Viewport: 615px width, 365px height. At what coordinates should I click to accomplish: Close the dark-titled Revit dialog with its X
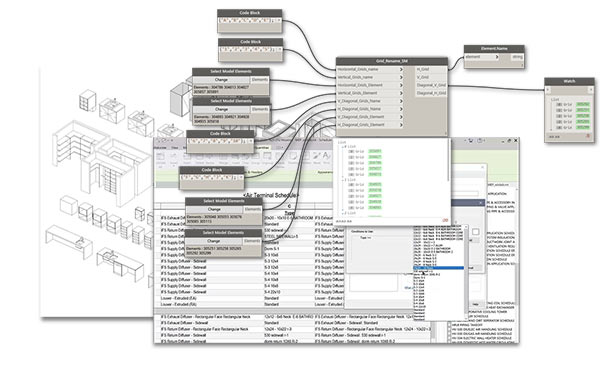480,203
